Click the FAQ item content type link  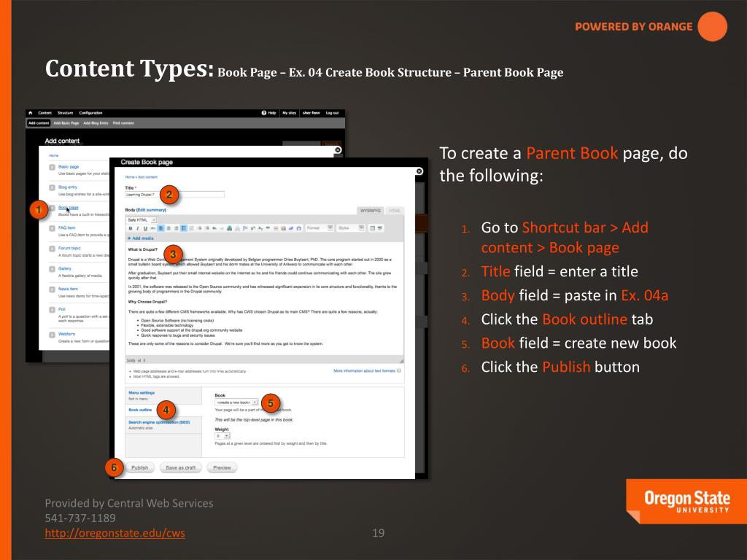coord(66,227)
